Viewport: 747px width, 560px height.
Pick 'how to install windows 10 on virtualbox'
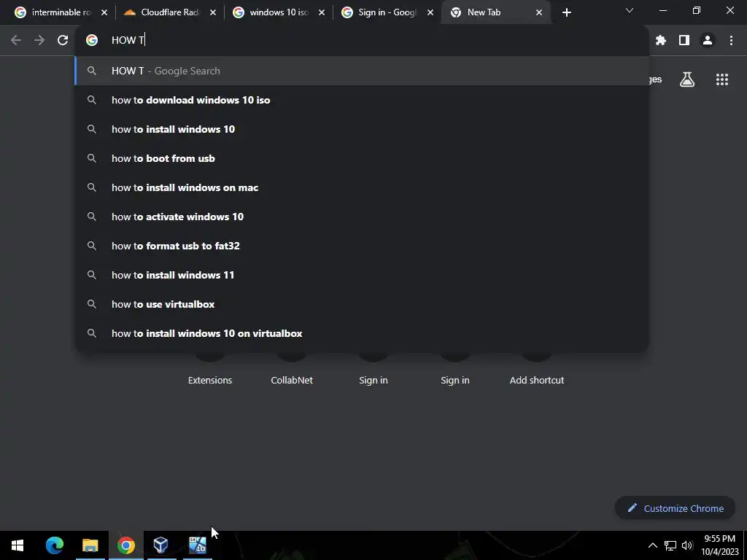pos(362,333)
